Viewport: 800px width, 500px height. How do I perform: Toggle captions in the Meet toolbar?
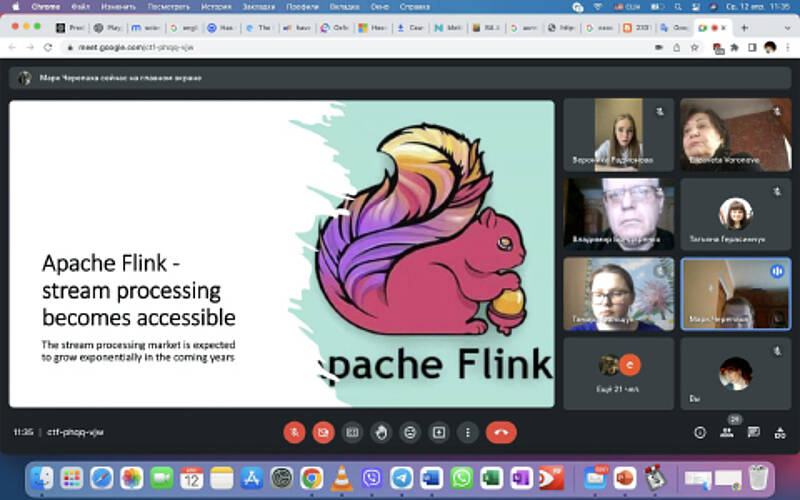[352, 433]
